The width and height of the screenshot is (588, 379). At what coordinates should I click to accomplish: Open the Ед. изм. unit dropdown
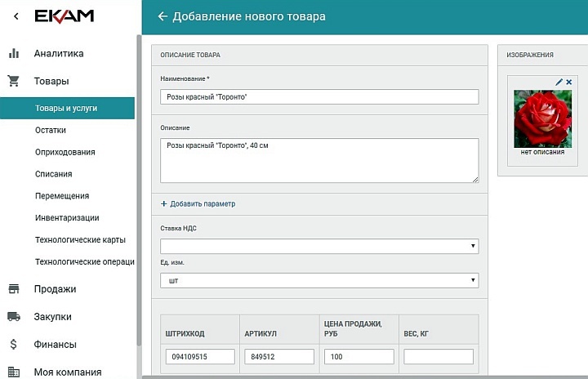(319, 280)
